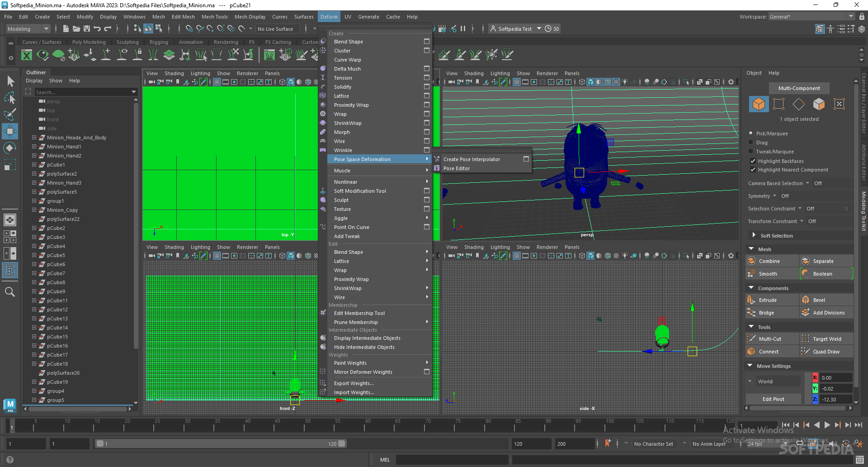Open Create Pose Interpolator option box

pos(526,159)
